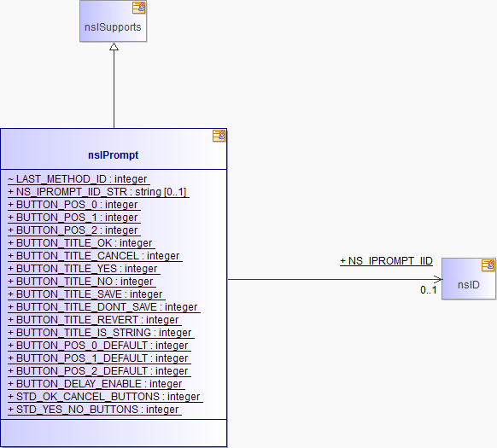Click the generalization arrowhead below nsISupports
The width and height of the screenshot is (497, 448).
tap(114, 47)
